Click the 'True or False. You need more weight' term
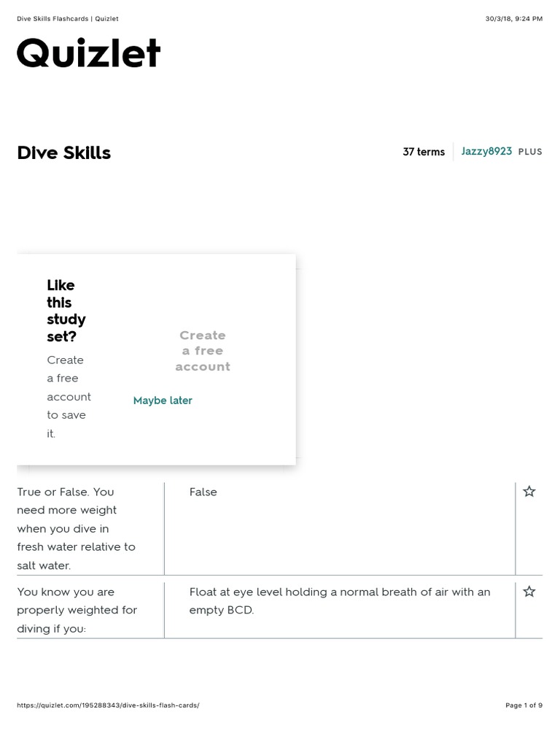Screen dimensions: 560x747 tap(76, 528)
